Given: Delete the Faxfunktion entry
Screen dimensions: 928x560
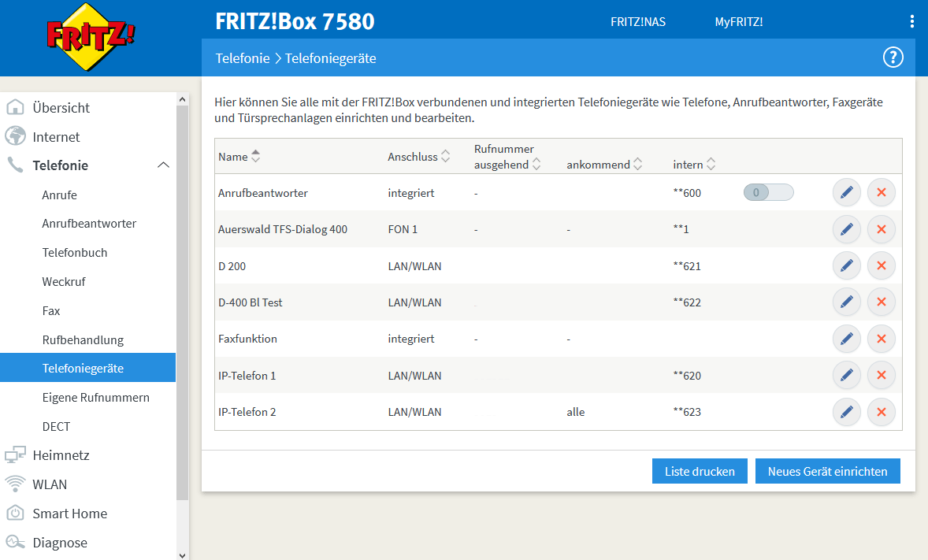Looking at the screenshot, I should pyautogui.click(x=882, y=339).
